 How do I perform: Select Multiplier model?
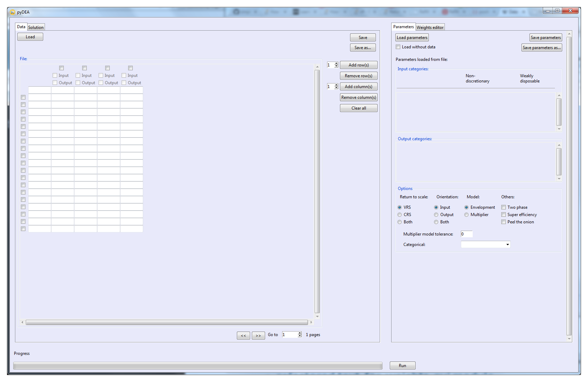(x=466, y=215)
